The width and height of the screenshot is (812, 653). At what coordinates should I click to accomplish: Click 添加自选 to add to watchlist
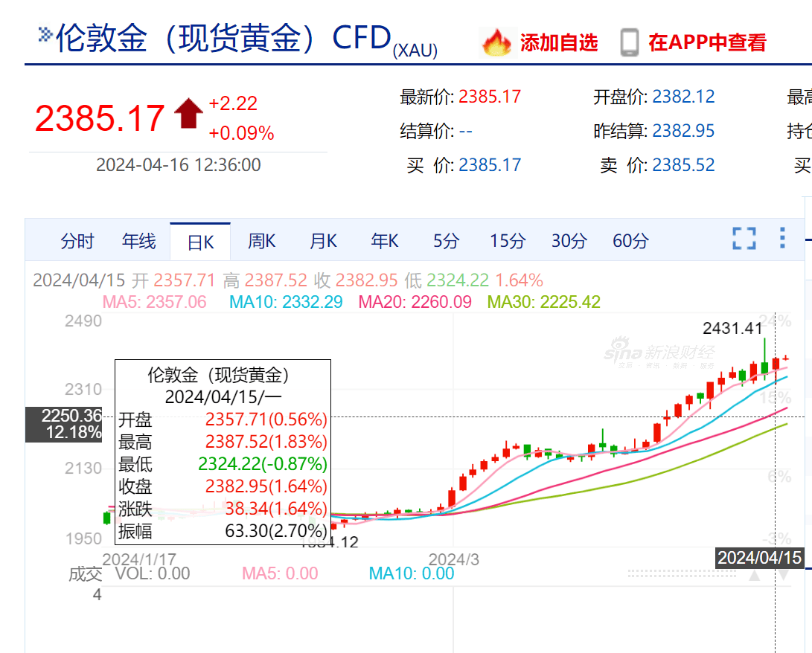(x=559, y=43)
